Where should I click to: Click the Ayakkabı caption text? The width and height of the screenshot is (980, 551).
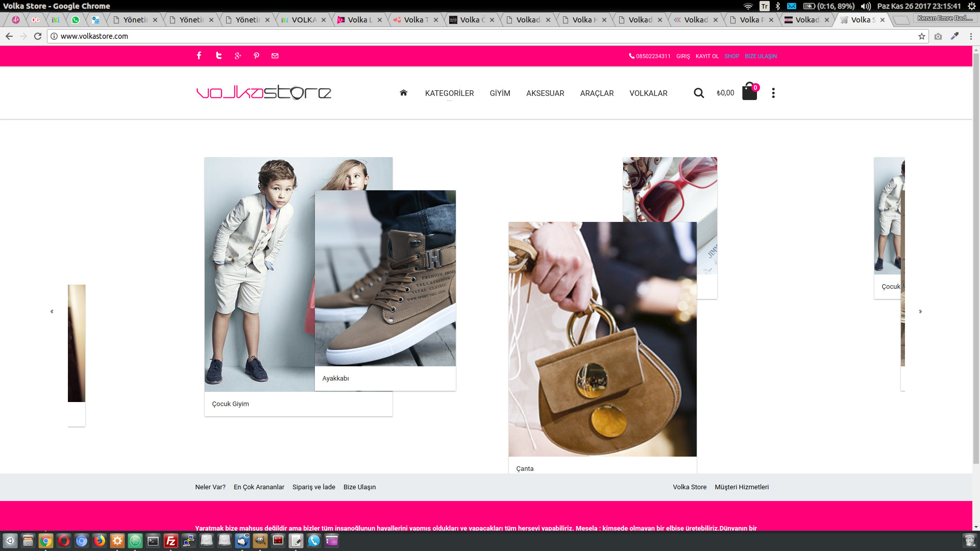click(335, 379)
